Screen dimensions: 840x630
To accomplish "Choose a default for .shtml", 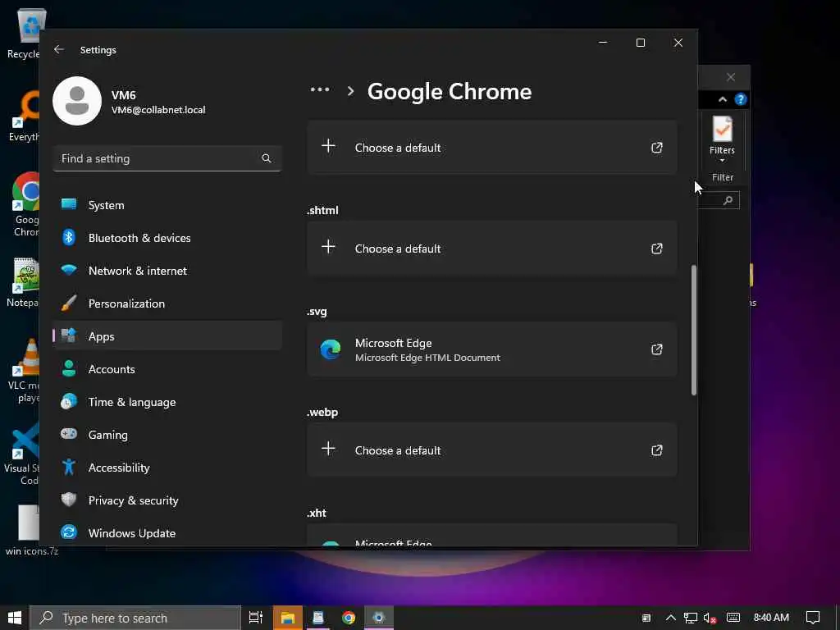I will point(492,249).
